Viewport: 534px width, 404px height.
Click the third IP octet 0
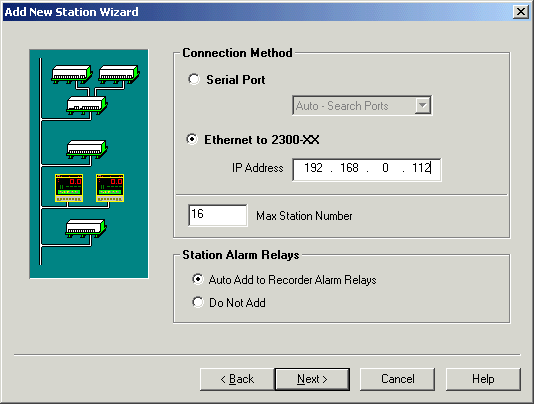pyautogui.click(x=385, y=168)
